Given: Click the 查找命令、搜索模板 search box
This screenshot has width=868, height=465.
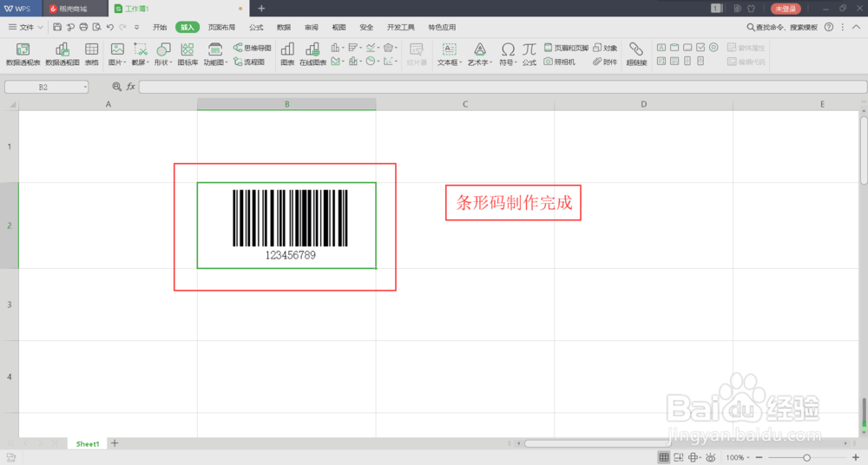Looking at the screenshot, I should click(x=782, y=27).
